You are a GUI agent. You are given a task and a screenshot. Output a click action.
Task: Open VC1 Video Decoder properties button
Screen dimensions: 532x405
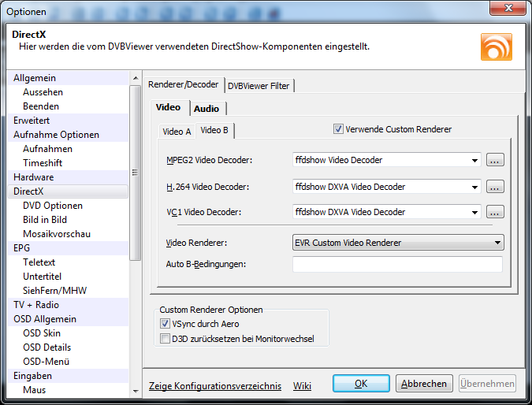coord(494,212)
